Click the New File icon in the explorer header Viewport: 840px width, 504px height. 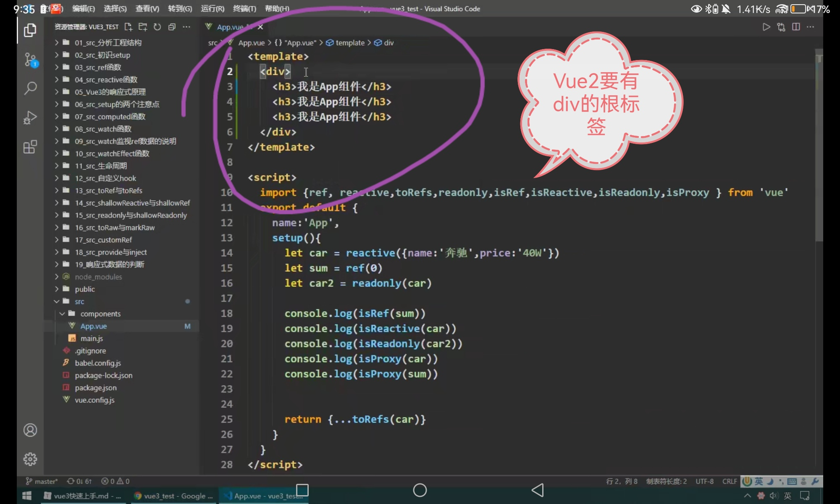[x=129, y=27]
